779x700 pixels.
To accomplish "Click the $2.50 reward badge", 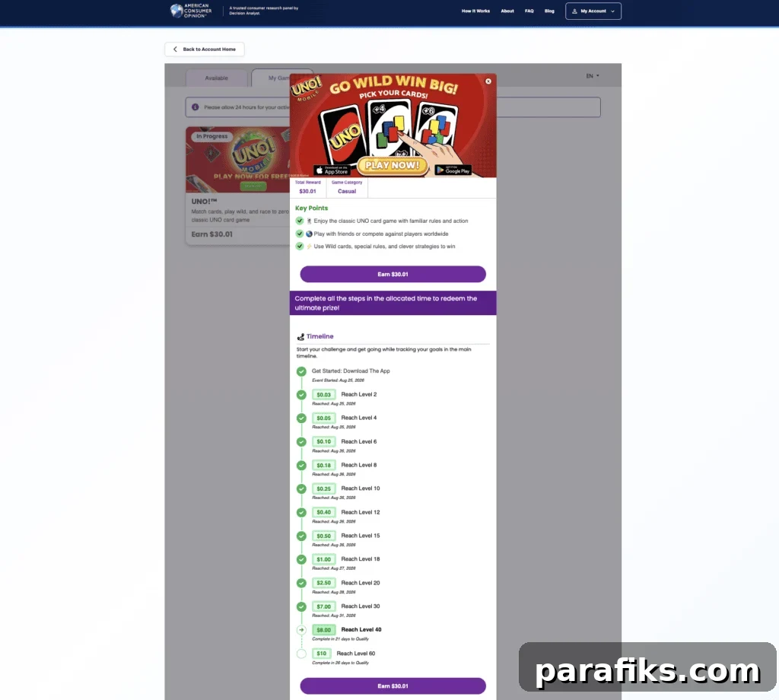I will click(x=324, y=583).
